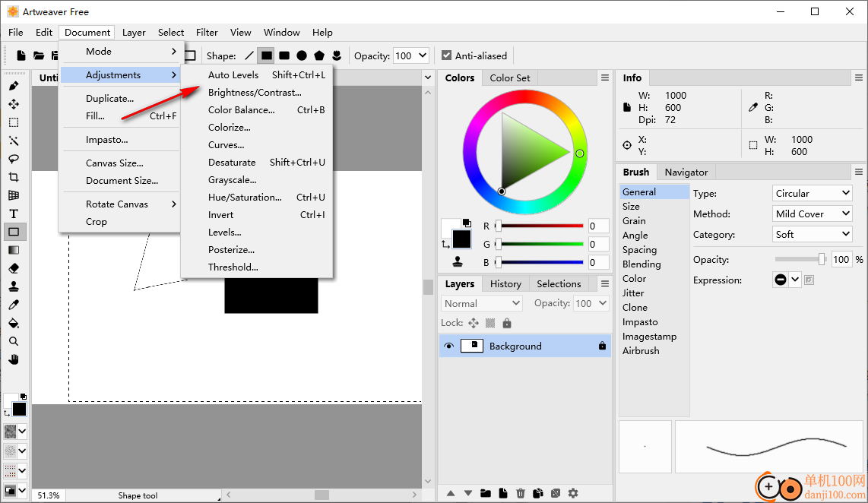Switch to the History tab
This screenshot has width=868, height=503.
(x=505, y=284)
